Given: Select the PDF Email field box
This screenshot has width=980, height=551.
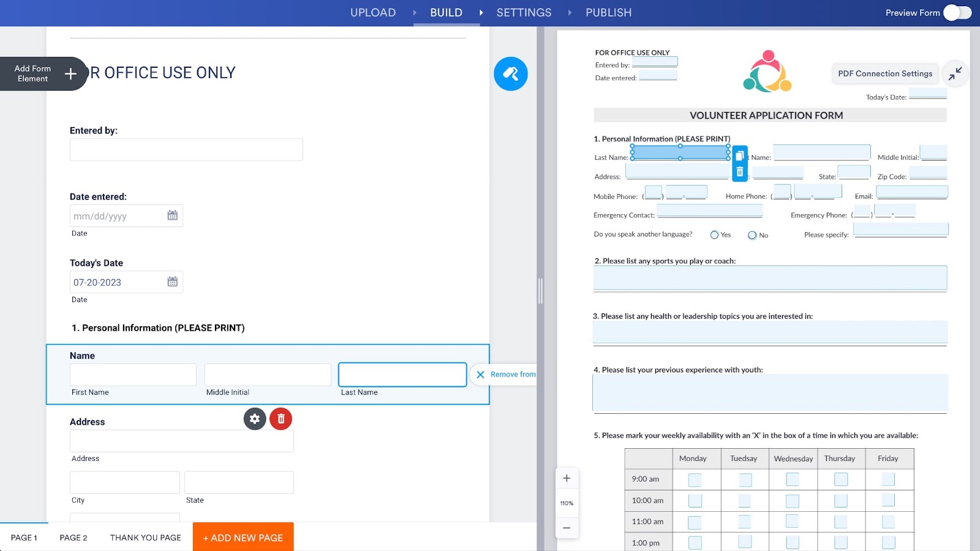Looking at the screenshot, I should pos(912,192).
